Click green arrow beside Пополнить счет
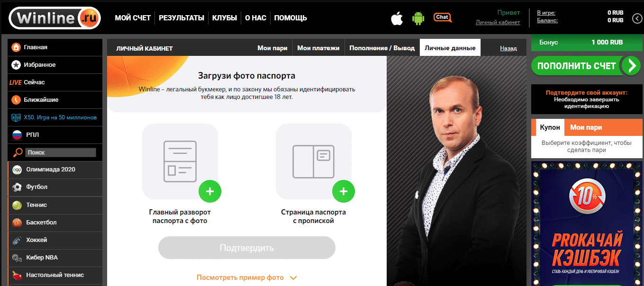This screenshot has height=286, width=644. 631,66
